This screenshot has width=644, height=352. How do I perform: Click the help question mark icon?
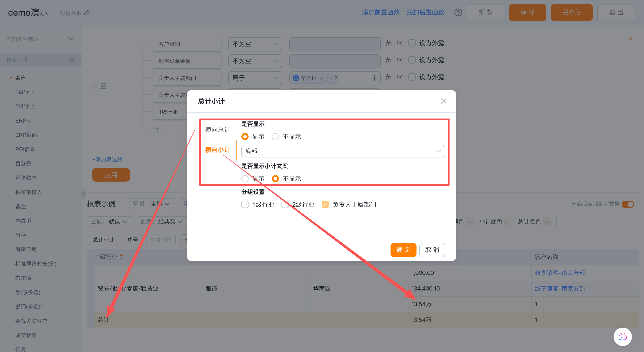(458, 12)
